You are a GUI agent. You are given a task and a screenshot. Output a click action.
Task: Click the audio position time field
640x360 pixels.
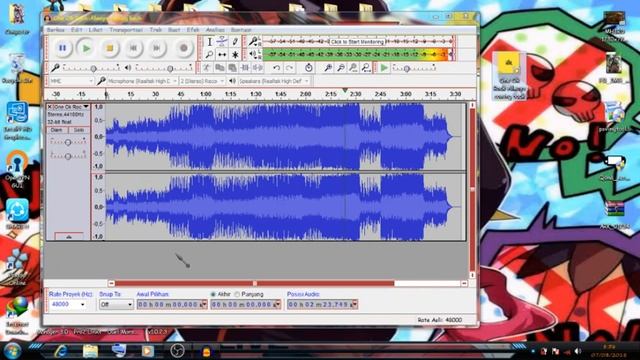322,304
